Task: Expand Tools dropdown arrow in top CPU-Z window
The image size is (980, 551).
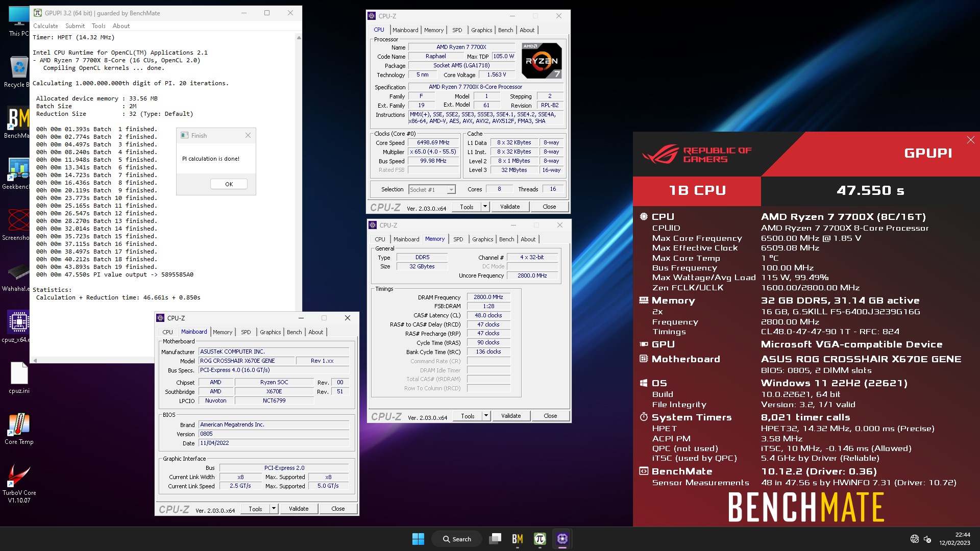Action: pyautogui.click(x=485, y=207)
